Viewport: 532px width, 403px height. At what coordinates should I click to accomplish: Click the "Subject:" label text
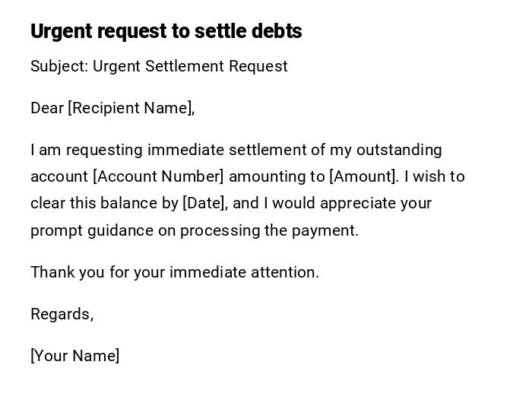click(x=59, y=66)
